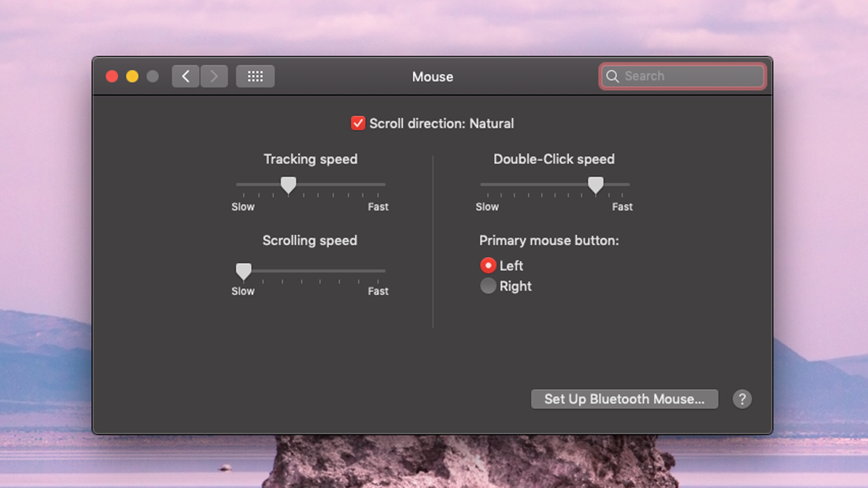Viewport: 868px width, 488px height.
Task: Click the Mouse title in the window header
Action: (432, 76)
